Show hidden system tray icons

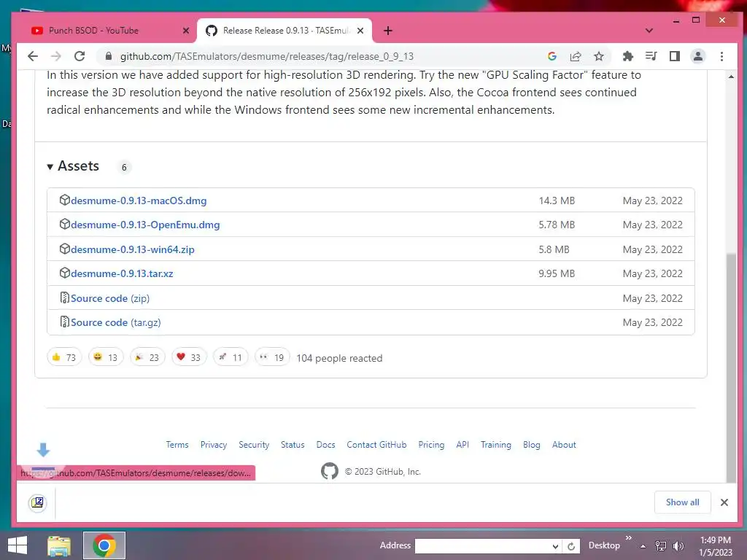click(643, 546)
